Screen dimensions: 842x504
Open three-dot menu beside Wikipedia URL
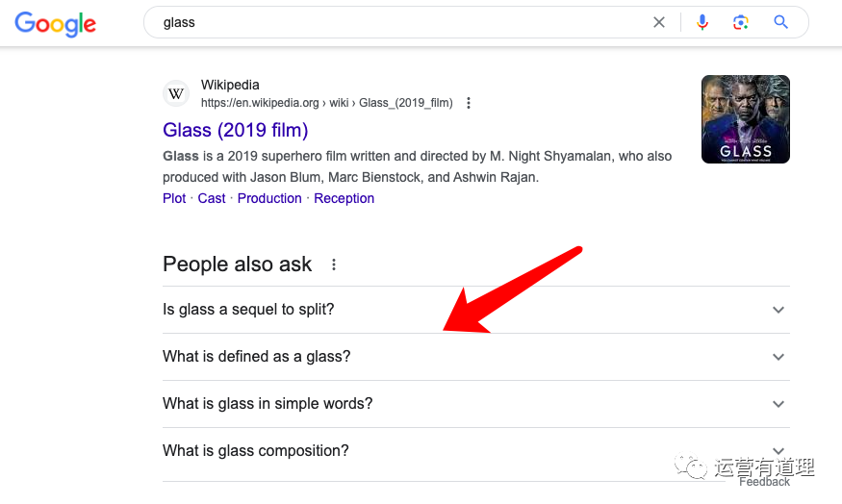tap(469, 103)
